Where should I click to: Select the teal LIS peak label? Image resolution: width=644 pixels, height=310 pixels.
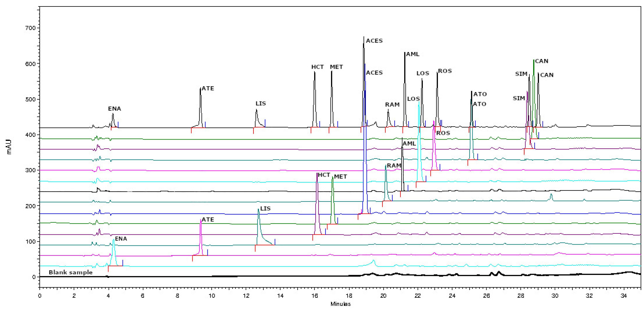(265, 208)
